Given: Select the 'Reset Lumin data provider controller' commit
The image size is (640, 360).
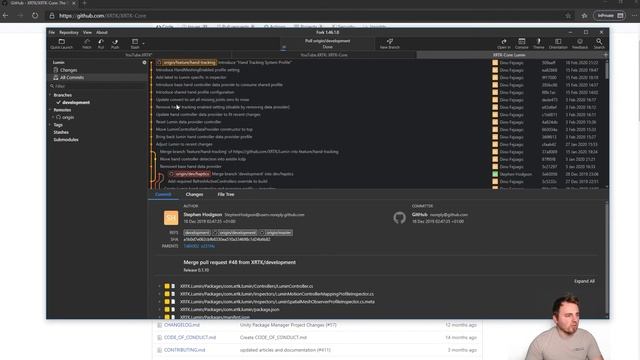Looking at the screenshot, I should pos(189,122).
